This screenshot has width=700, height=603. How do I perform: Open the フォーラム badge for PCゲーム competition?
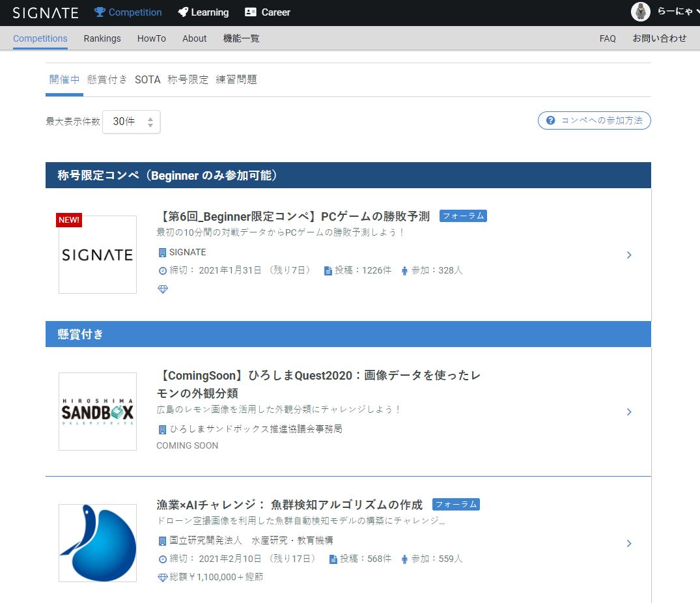pos(463,216)
